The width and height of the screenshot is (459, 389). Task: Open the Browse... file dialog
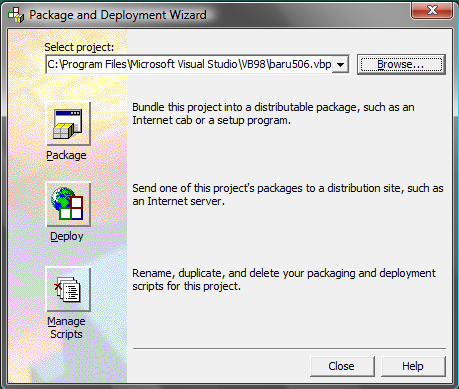401,64
